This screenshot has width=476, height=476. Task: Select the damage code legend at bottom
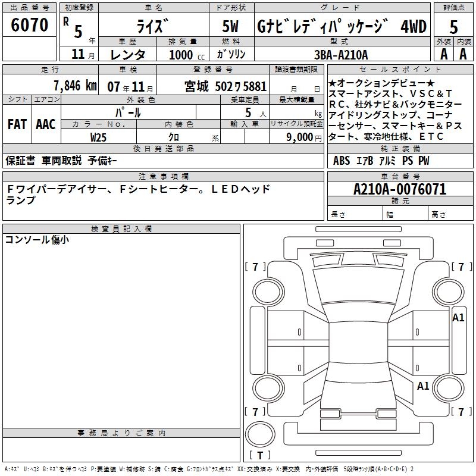click(209, 469)
